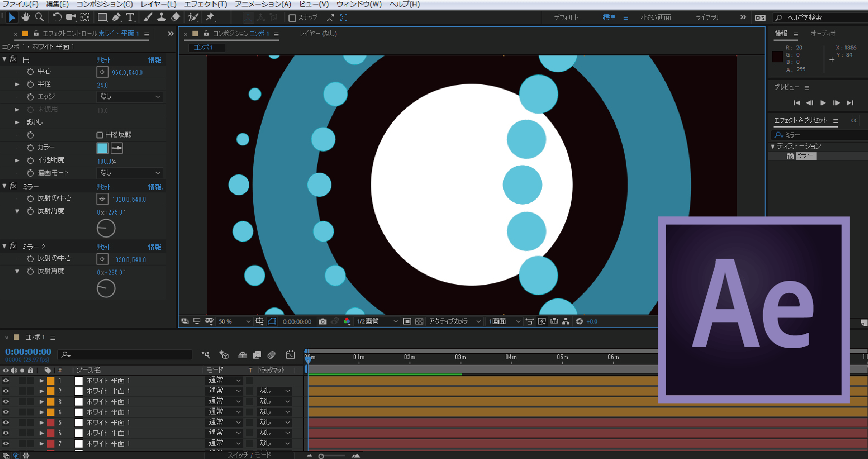Viewport: 868px width, 459px height.
Task: Select the Selection arrow tool
Action: (x=12, y=17)
